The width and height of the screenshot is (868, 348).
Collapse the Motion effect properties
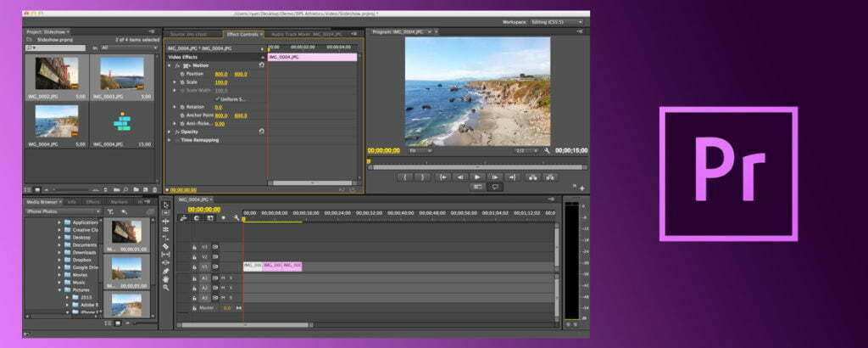coord(170,65)
